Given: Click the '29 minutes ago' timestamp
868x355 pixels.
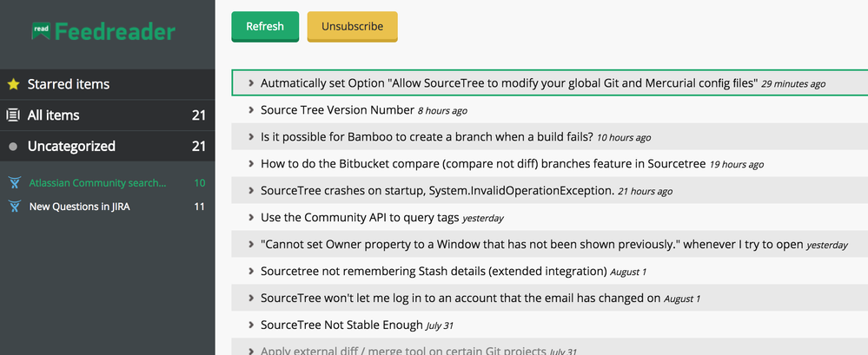Looking at the screenshot, I should (792, 84).
